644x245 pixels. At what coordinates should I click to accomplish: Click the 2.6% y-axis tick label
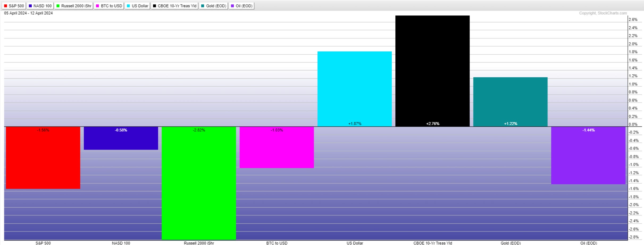coord(633,20)
